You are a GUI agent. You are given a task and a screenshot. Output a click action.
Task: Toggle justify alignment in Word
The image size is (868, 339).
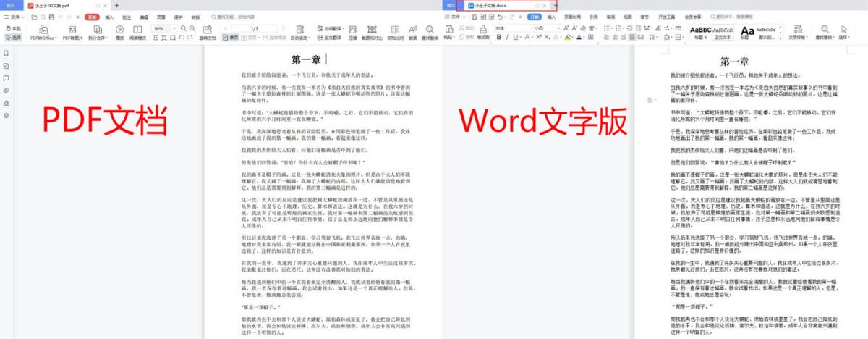point(632,36)
